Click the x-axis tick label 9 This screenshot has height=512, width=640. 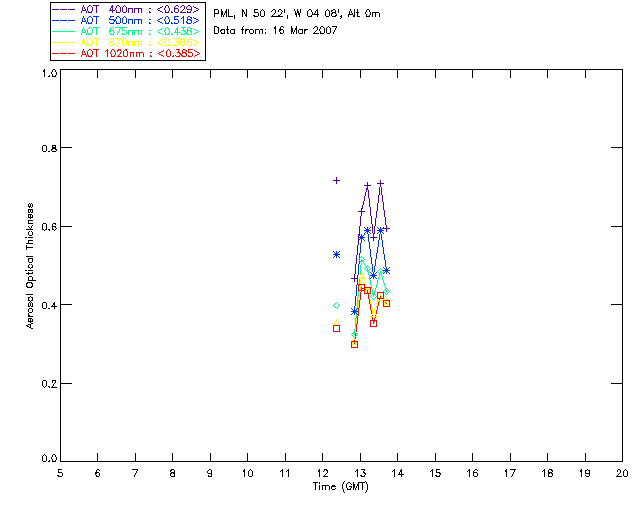(x=210, y=473)
